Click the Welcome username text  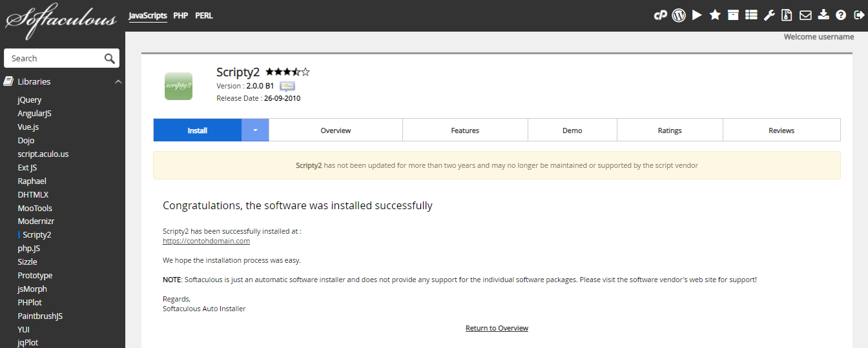[x=819, y=37]
